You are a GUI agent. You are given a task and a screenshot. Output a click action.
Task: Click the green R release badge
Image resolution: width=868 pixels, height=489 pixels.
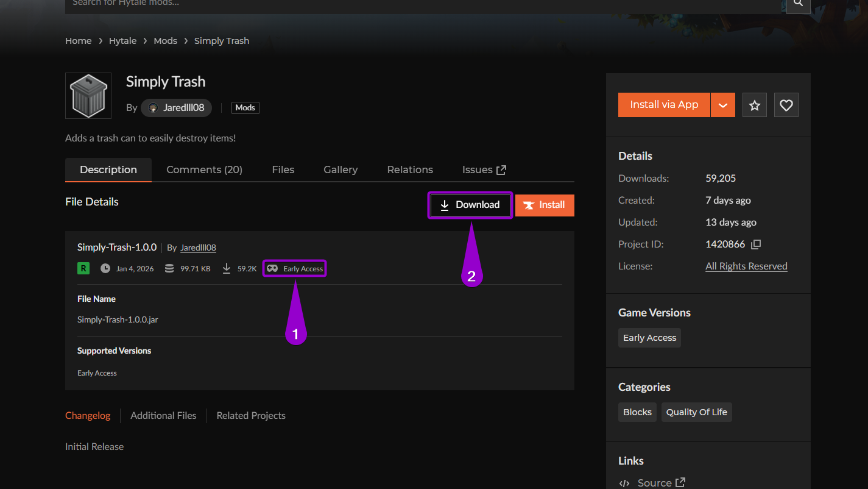point(83,268)
